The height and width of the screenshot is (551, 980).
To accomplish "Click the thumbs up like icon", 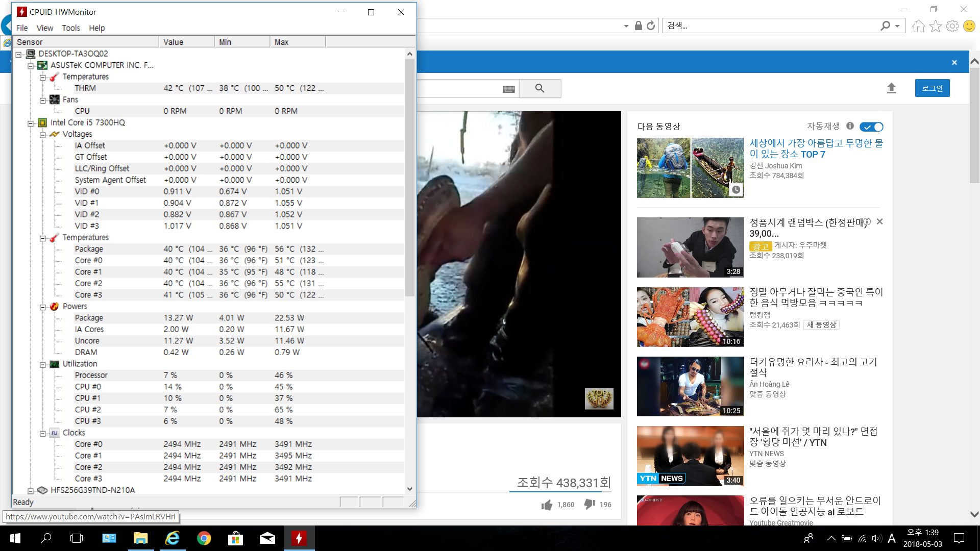I will point(547,505).
